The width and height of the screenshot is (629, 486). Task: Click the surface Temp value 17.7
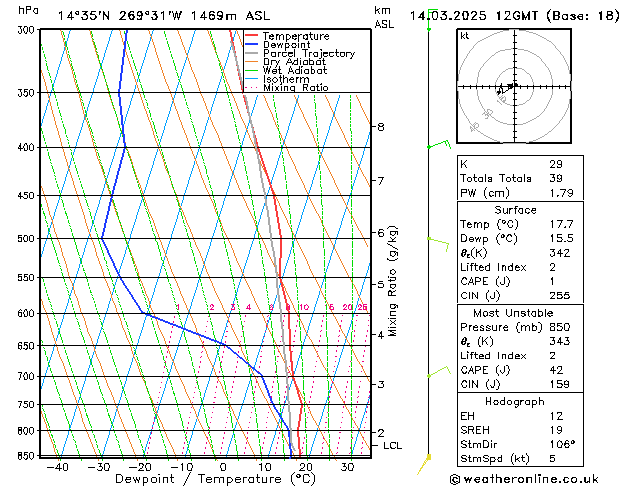562,224
